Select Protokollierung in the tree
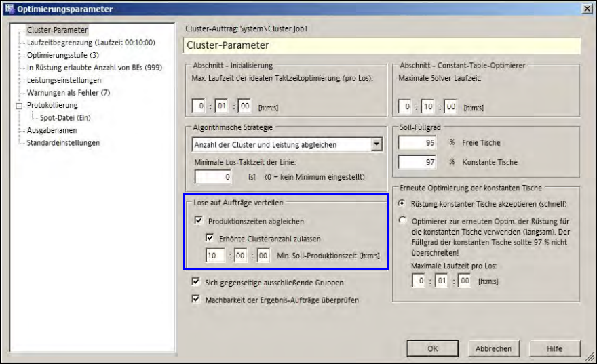Screen dimensions: 597x364 52,105
